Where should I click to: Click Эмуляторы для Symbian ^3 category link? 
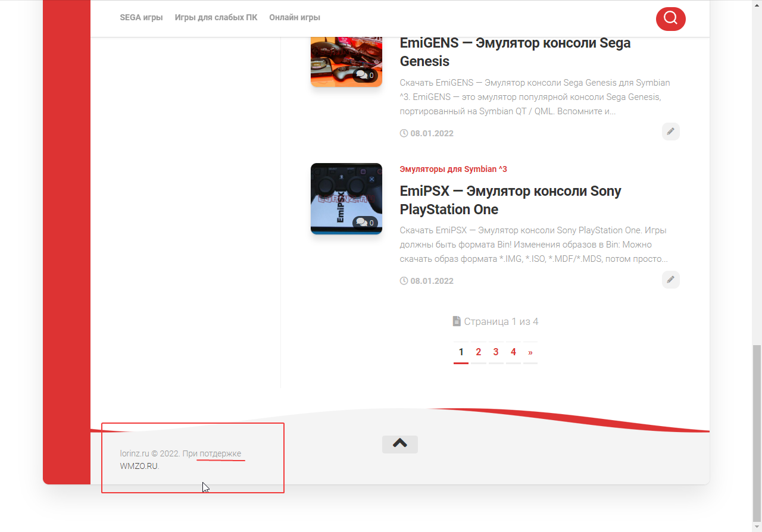(x=453, y=169)
